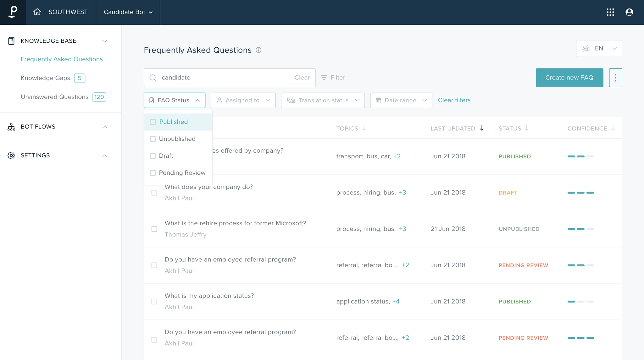Check the Pending Review status option

click(x=153, y=173)
